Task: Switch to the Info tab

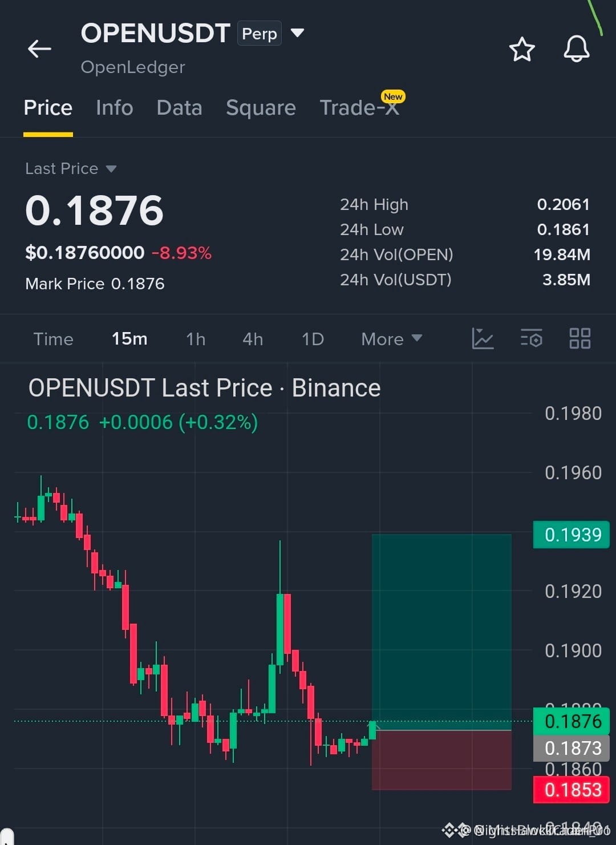Action: click(x=115, y=108)
